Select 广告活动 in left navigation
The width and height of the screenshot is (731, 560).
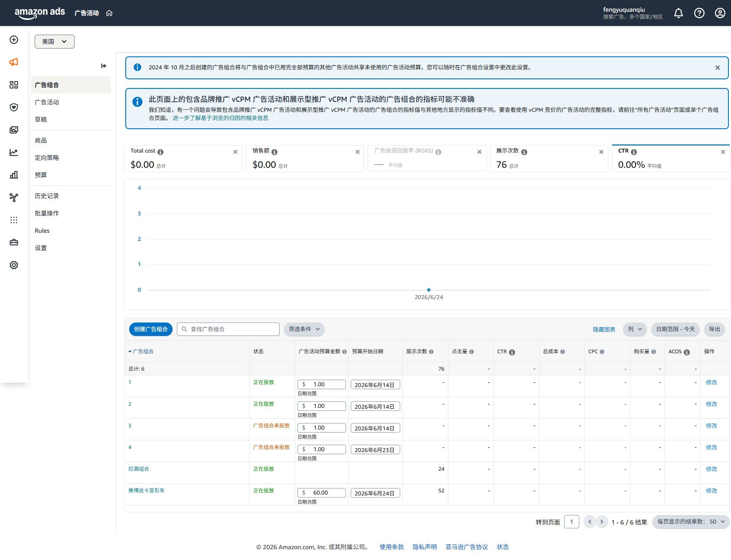(47, 102)
